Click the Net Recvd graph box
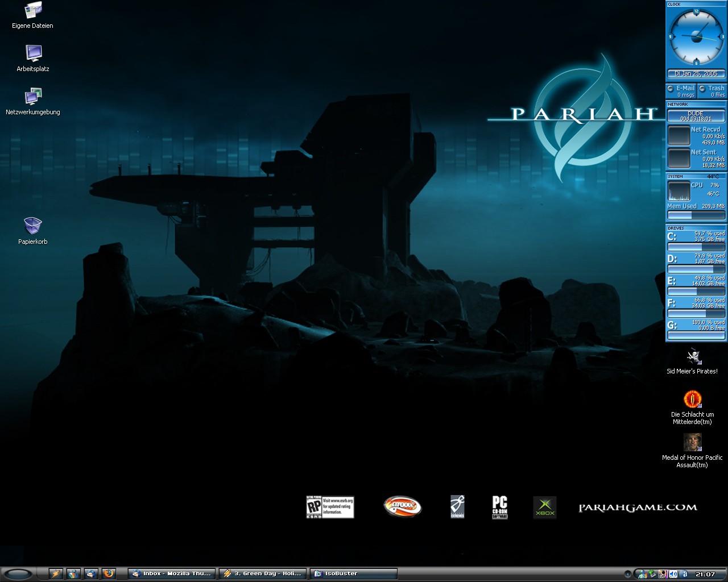The width and height of the screenshot is (728, 582). coord(679,136)
